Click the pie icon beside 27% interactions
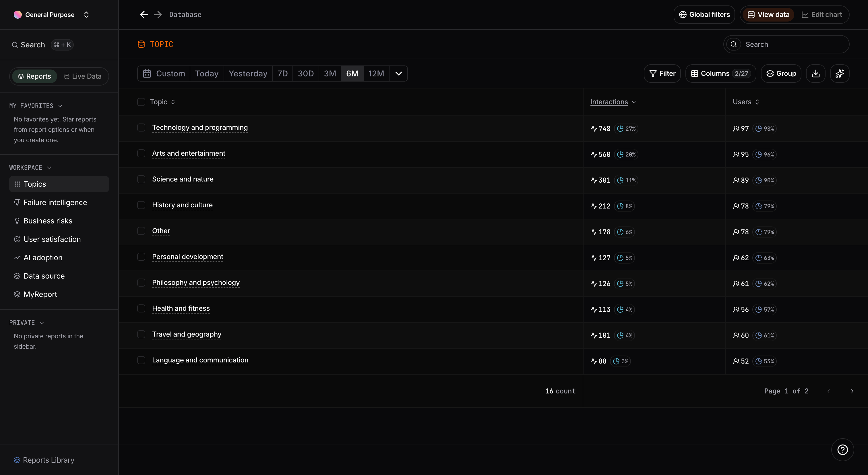This screenshot has width=868, height=475. (620, 128)
